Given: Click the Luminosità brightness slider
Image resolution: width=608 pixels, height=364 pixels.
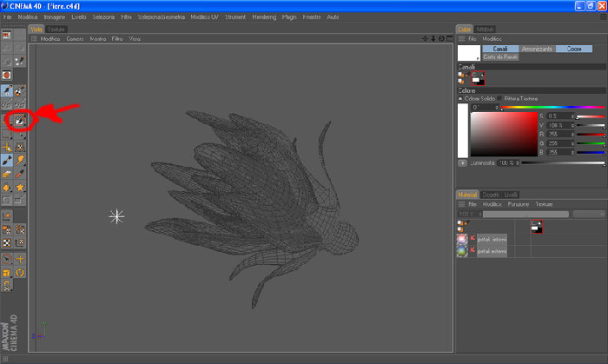Looking at the screenshot, I should pyautogui.click(x=563, y=163).
